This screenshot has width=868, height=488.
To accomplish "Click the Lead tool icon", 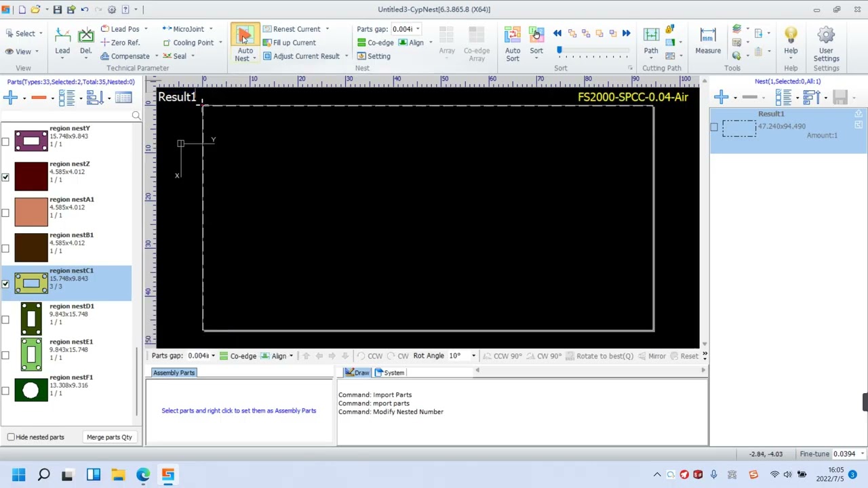I will point(62,36).
